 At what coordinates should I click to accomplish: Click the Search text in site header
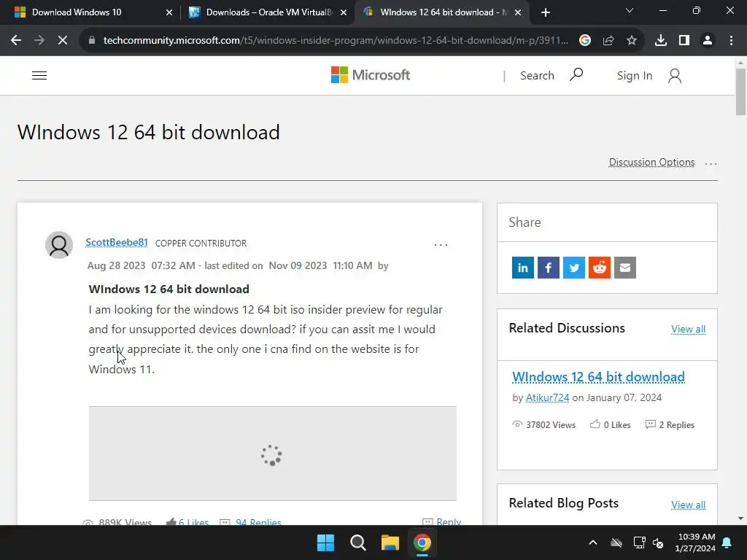coord(537,76)
